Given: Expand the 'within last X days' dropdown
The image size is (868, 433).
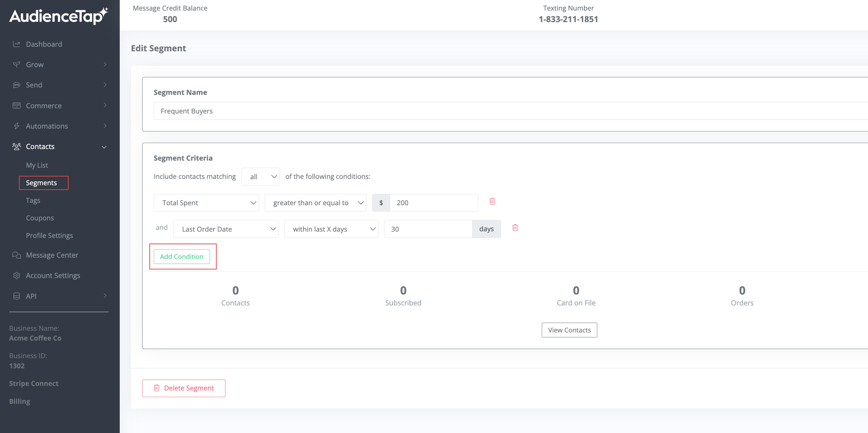Looking at the screenshot, I should (x=331, y=229).
